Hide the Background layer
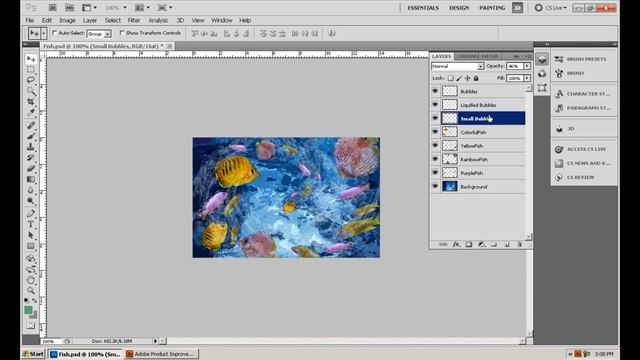This screenshot has width=640, height=360. pyautogui.click(x=435, y=187)
